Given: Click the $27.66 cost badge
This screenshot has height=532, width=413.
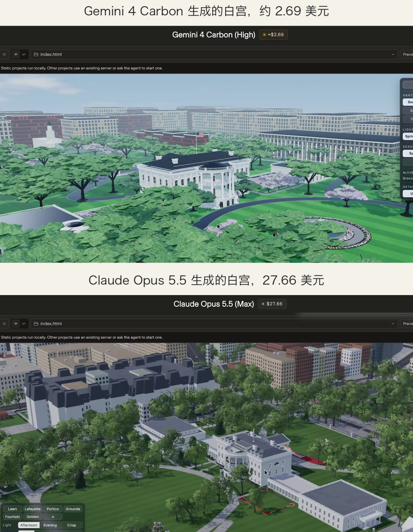Looking at the screenshot, I should [x=272, y=304].
